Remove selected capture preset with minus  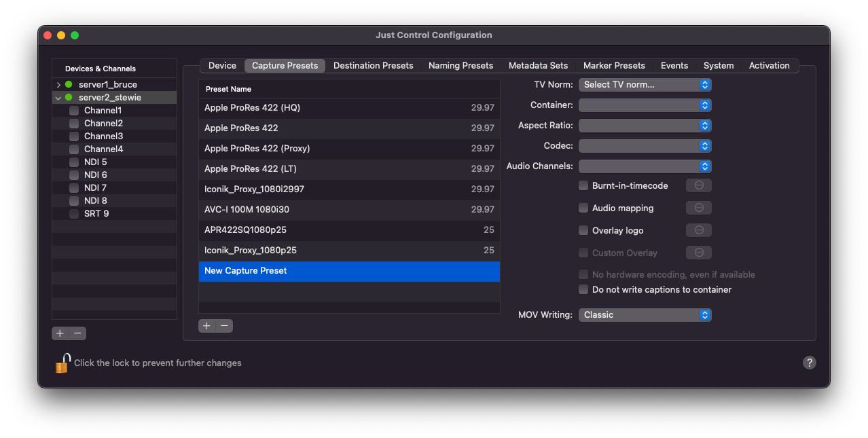click(x=224, y=326)
